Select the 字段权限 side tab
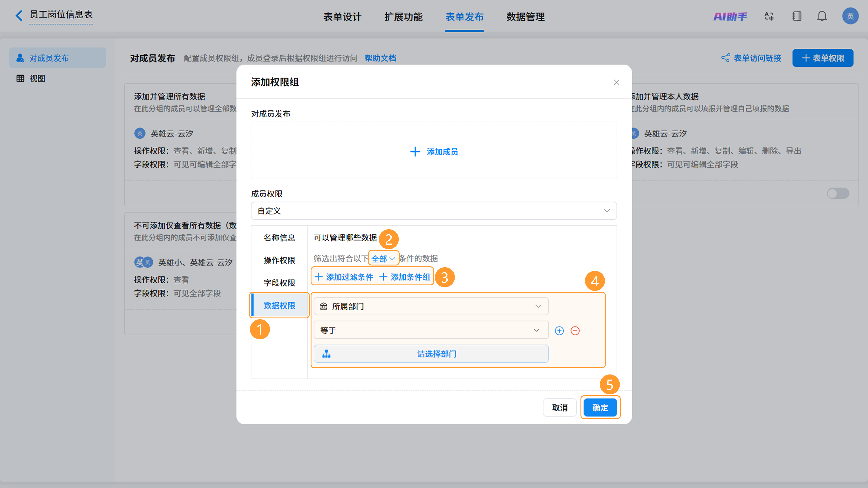868x488 pixels. [279, 283]
